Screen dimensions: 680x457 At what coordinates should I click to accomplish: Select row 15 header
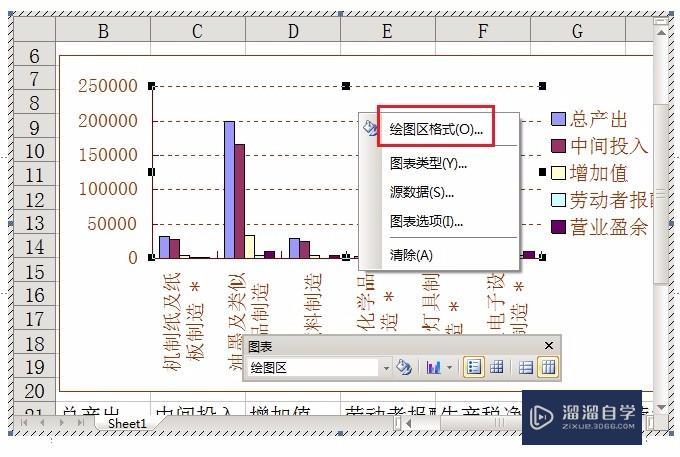click(x=34, y=271)
